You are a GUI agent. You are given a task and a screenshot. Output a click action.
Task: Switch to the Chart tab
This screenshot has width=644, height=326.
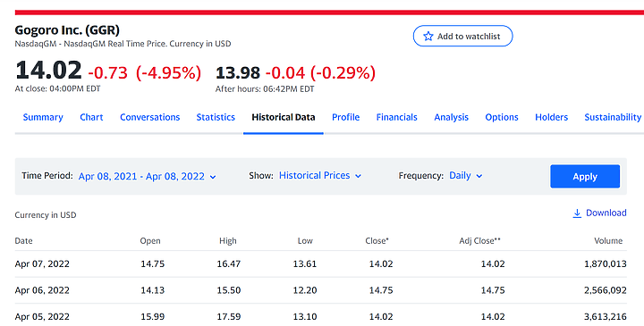(x=91, y=117)
